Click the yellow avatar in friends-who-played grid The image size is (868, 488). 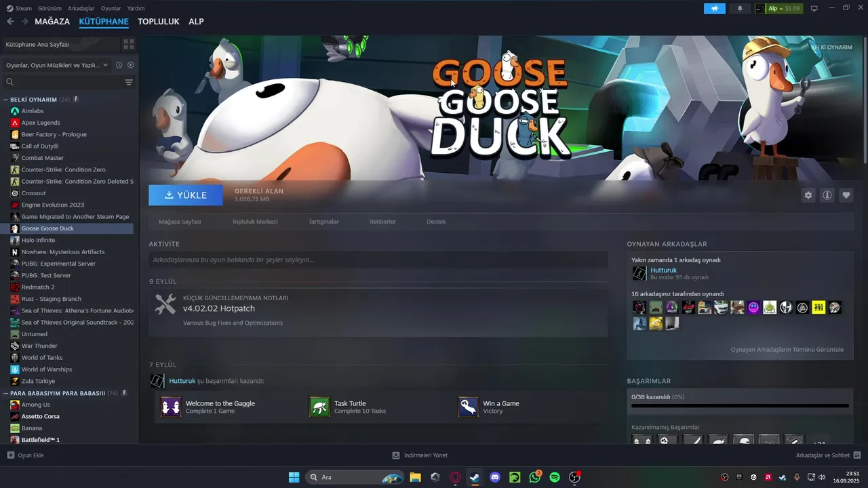click(818, 308)
